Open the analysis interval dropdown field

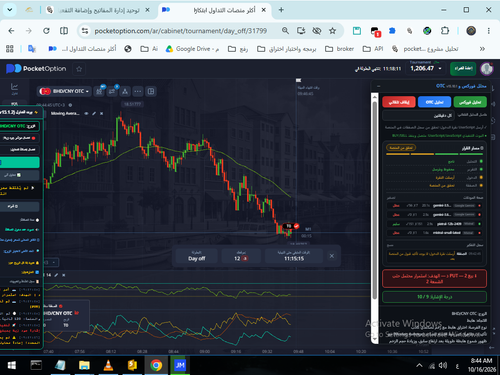click(419, 115)
